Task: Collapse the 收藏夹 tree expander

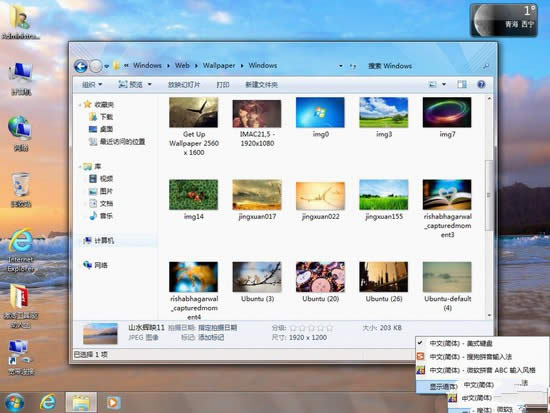Action: click(x=80, y=105)
